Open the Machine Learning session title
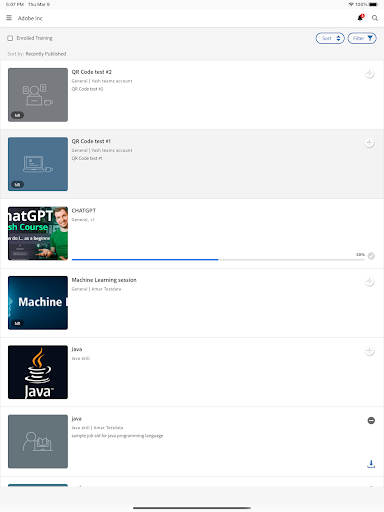The width and height of the screenshot is (384, 512). tap(104, 280)
